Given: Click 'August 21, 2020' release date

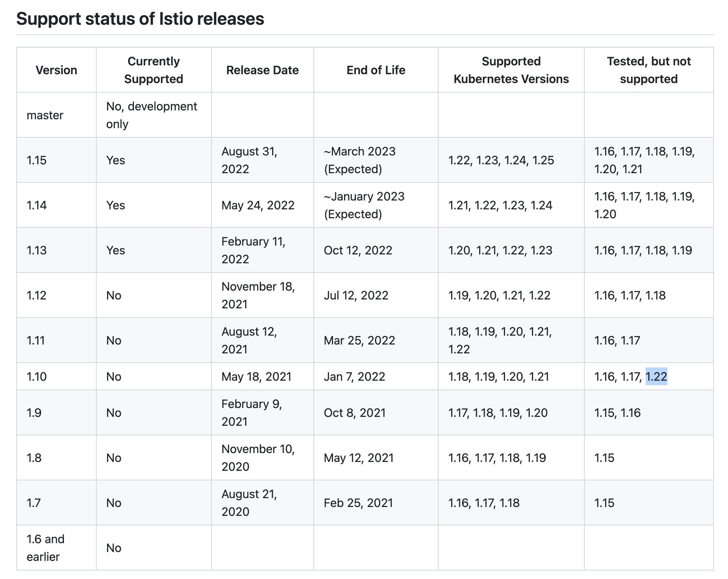Looking at the screenshot, I should click(262, 503).
